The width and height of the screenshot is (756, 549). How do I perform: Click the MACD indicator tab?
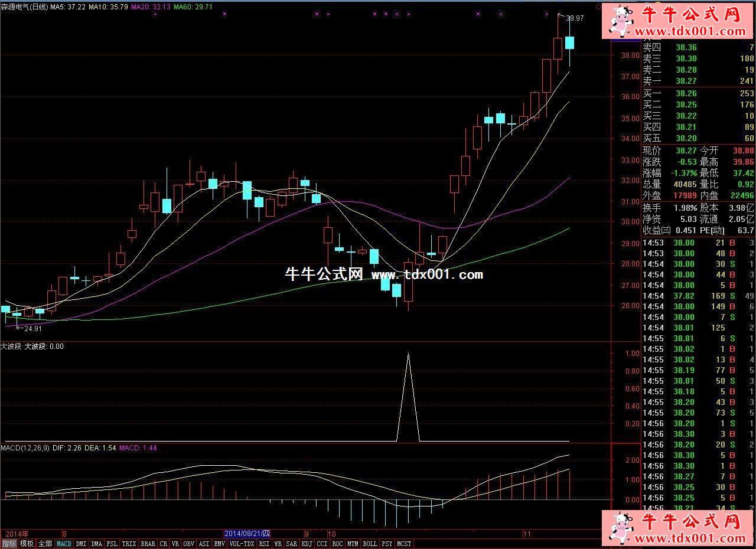(64, 544)
